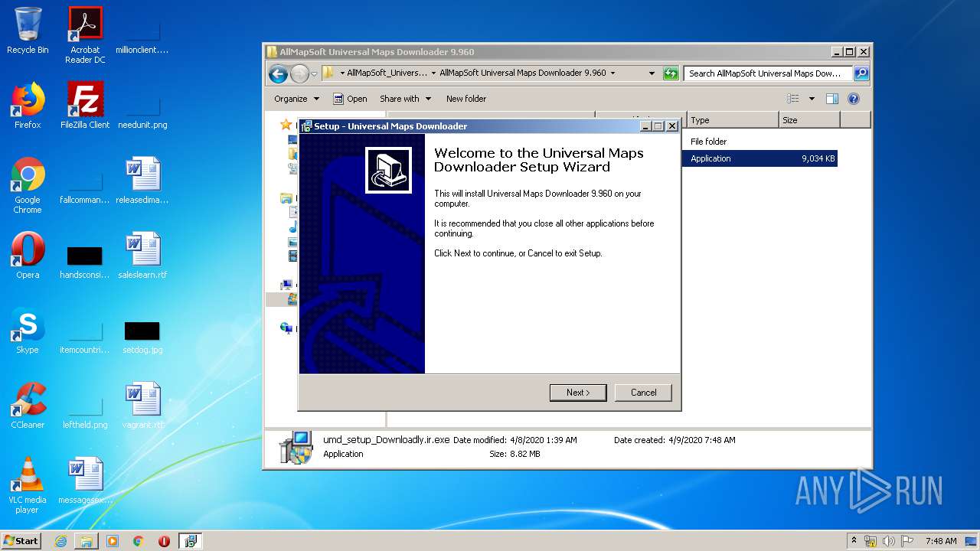
Task: Click the network tray icon
Action: pos(871,541)
